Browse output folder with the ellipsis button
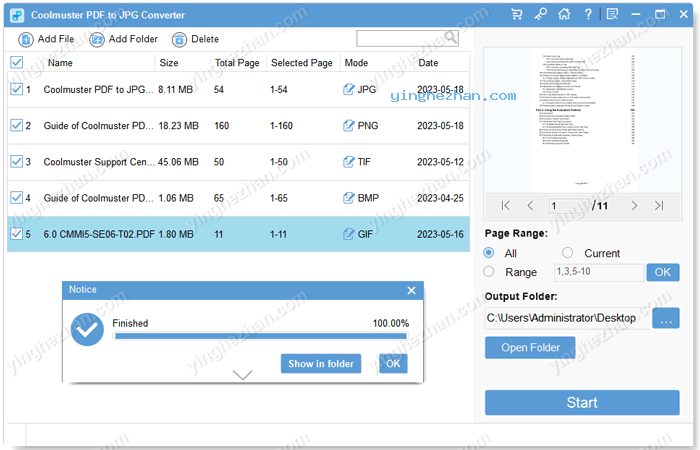The image size is (700, 450). pos(665,318)
